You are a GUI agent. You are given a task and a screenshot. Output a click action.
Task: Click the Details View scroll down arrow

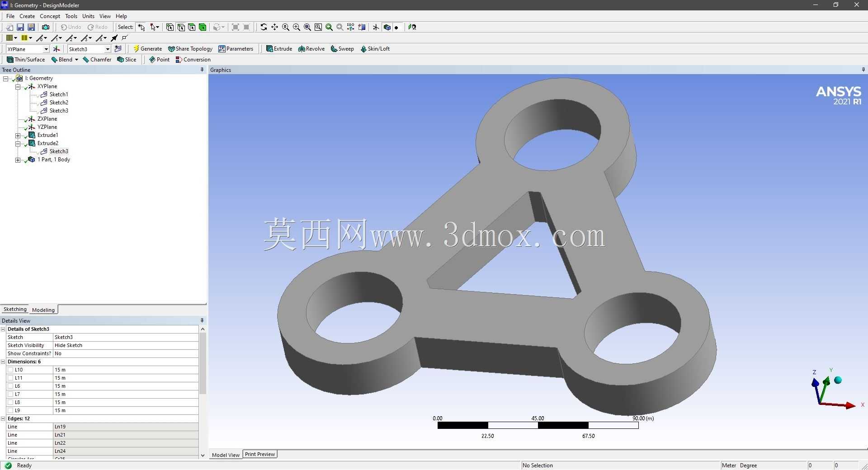coord(203,455)
